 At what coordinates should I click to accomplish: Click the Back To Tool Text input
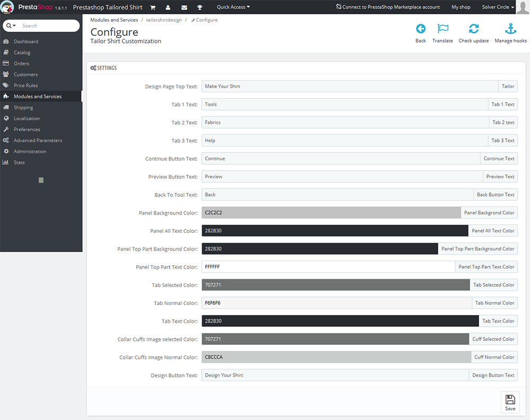[x=338, y=194]
